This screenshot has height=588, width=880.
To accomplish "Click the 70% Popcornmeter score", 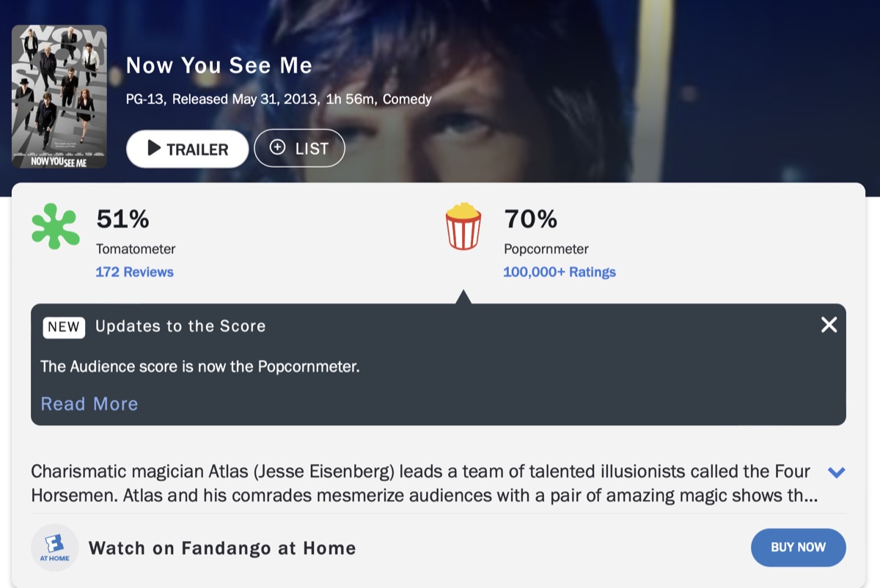I will [x=530, y=218].
